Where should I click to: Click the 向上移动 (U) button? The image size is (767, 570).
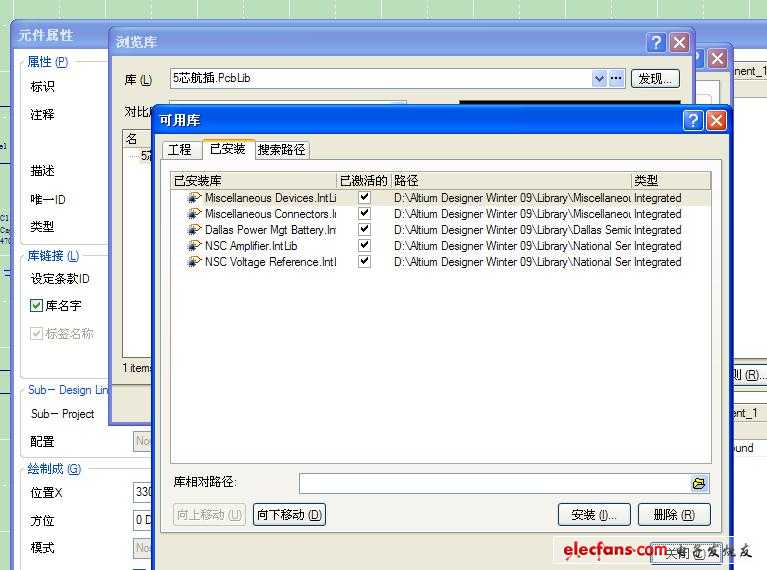[x=209, y=515]
